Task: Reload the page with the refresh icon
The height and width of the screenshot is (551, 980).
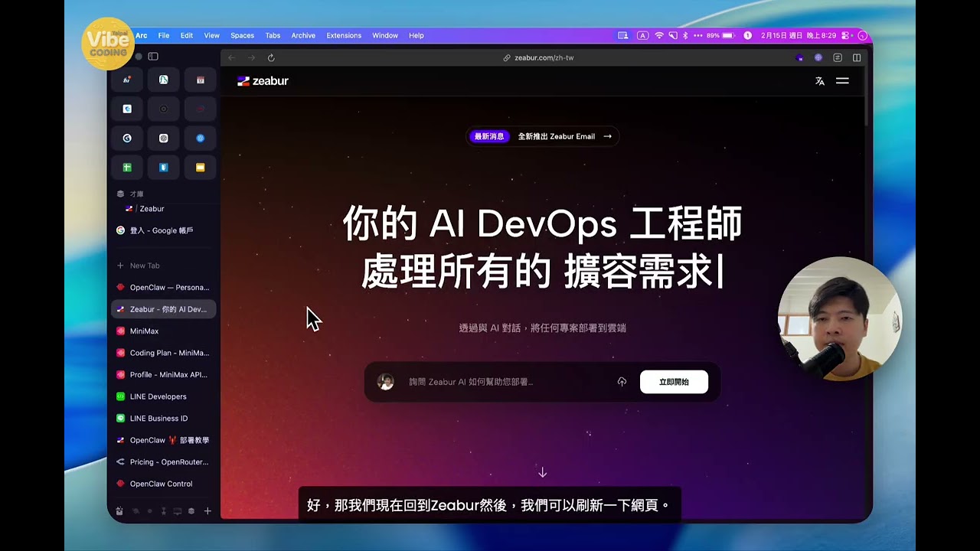Action: pos(271,57)
